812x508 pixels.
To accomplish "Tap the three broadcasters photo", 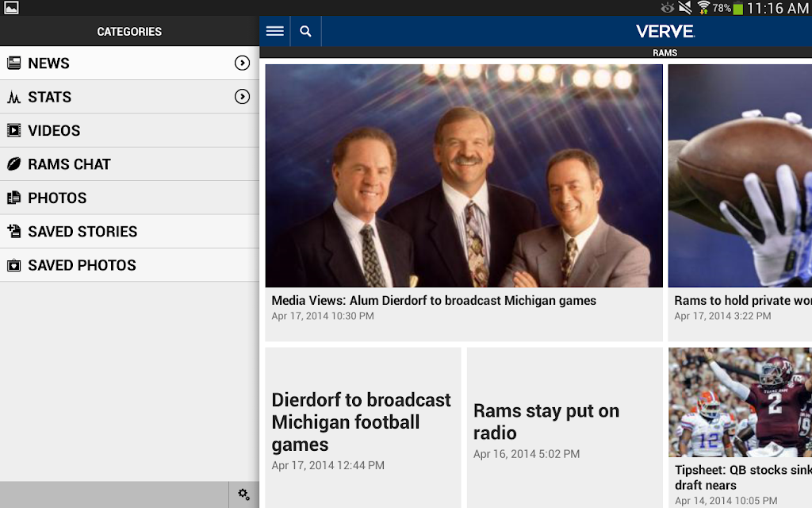I will [x=463, y=175].
